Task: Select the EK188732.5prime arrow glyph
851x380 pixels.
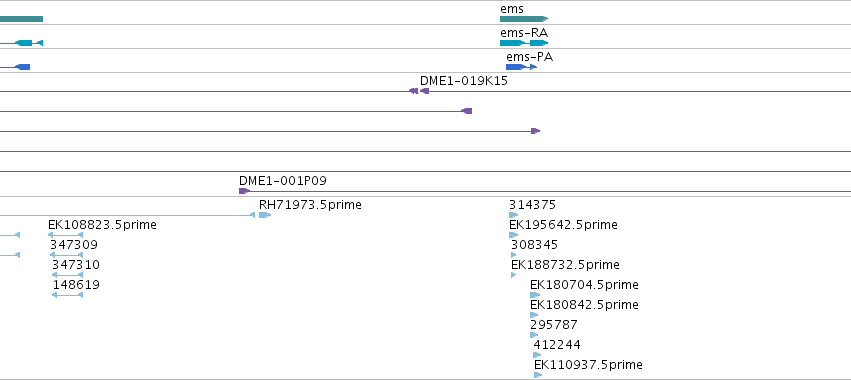Action: coord(513,275)
